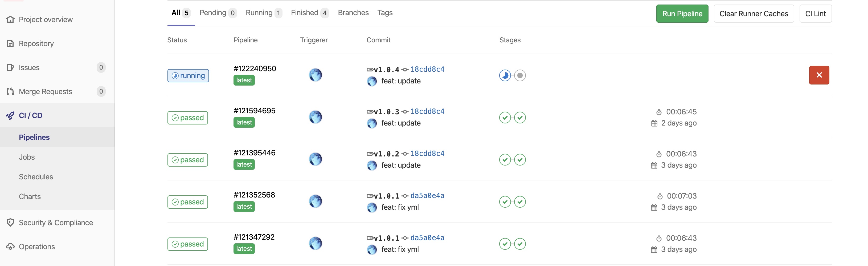Show the Branches tab

coord(353,13)
